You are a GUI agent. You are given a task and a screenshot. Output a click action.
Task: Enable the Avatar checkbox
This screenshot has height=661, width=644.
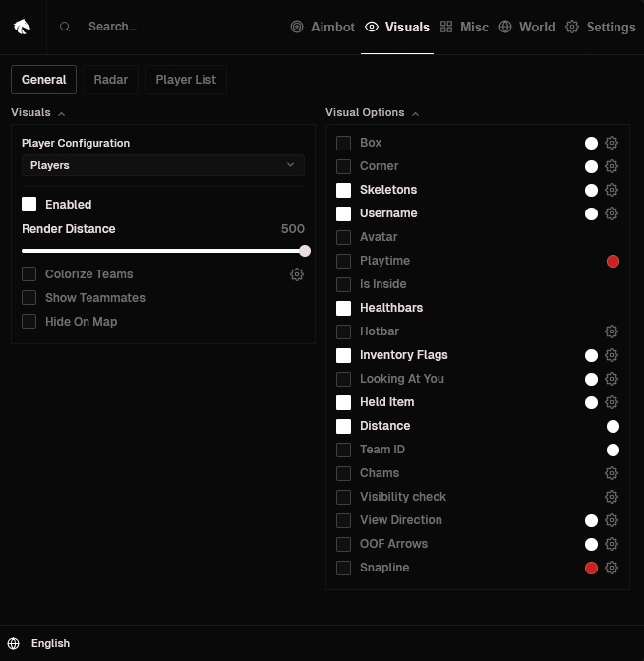343,237
